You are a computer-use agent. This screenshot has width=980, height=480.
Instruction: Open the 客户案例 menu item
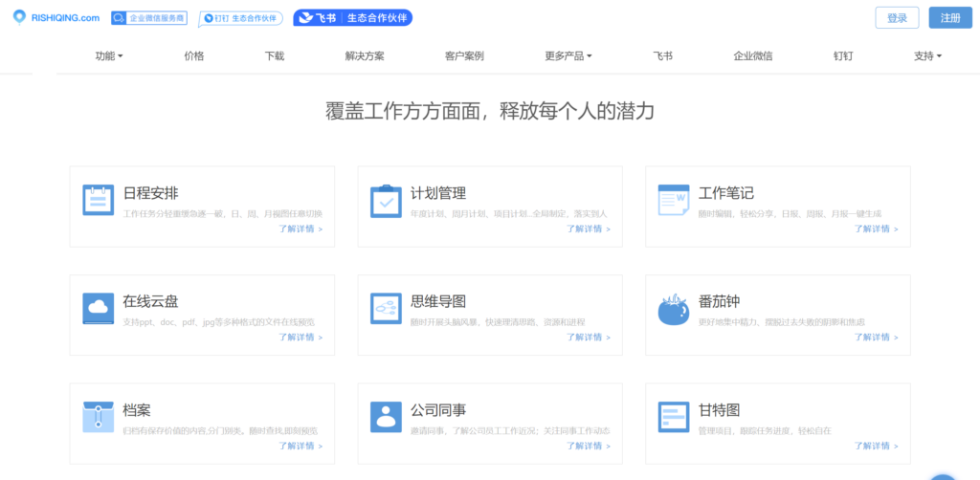click(464, 56)
